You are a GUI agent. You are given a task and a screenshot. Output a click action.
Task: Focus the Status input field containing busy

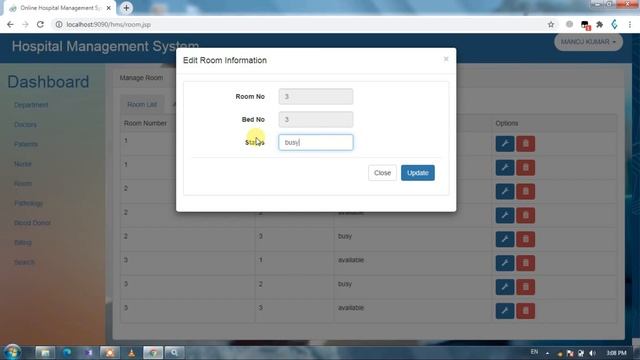316,142
